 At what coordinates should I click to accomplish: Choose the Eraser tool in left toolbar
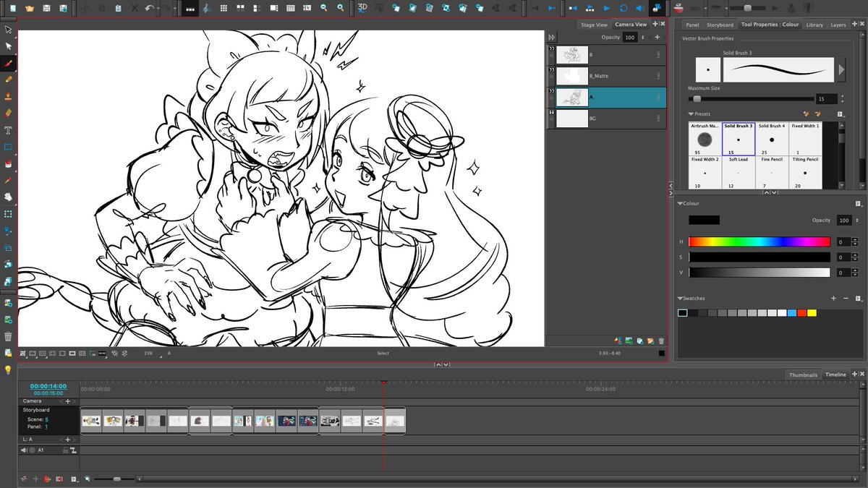(x=8, y=114)
